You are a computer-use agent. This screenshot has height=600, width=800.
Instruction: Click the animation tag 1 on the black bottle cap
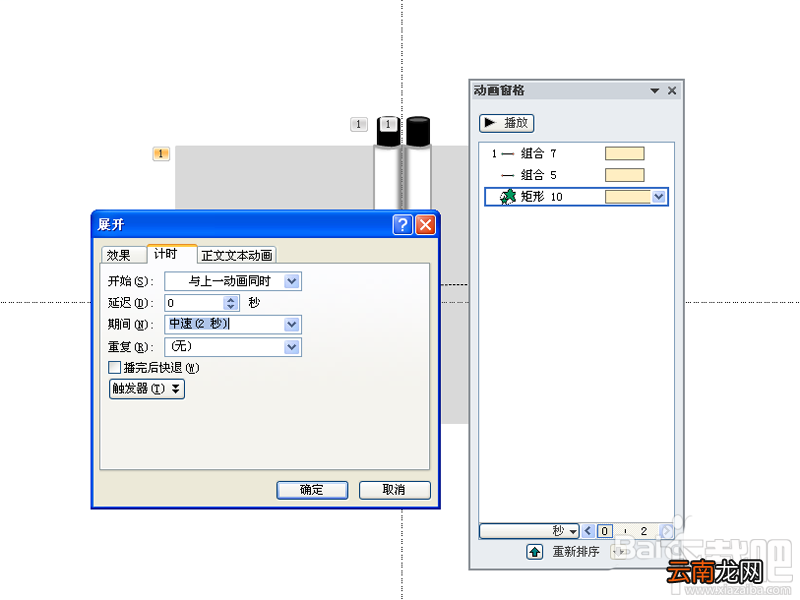(x=388, y=124)
